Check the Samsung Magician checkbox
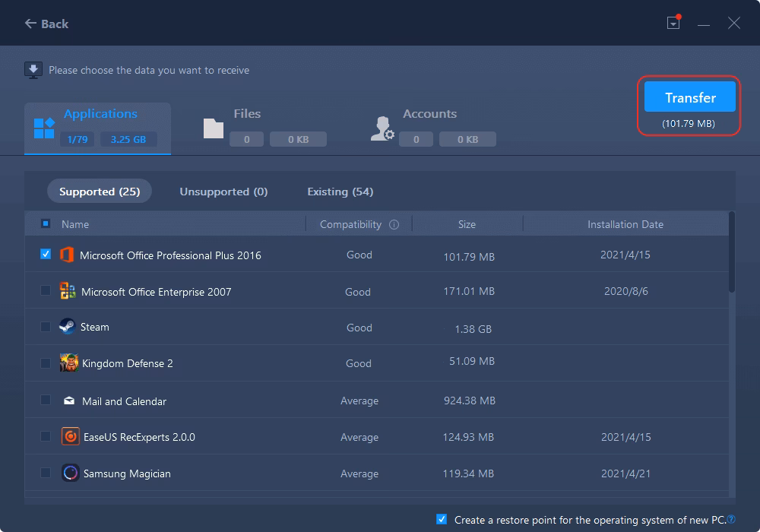760x532 pixels. (46, 473)
